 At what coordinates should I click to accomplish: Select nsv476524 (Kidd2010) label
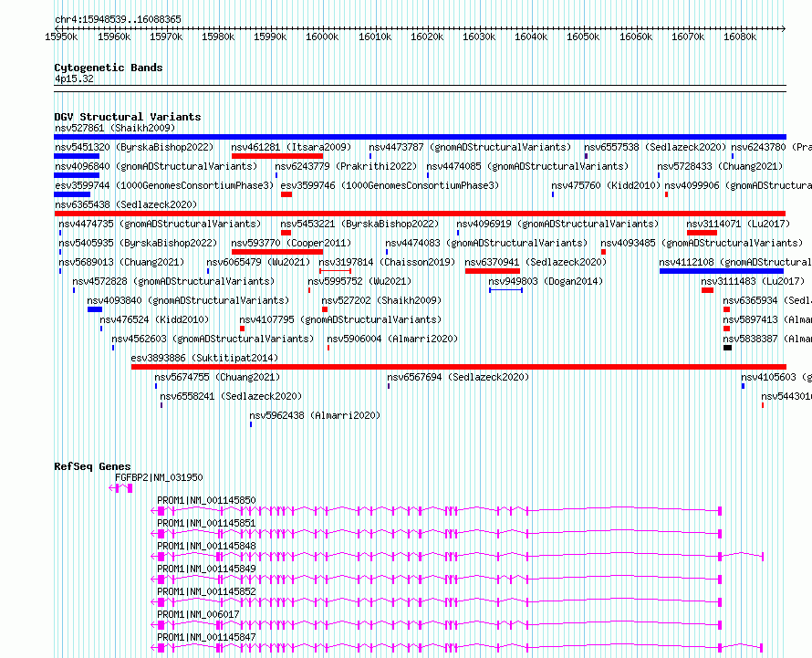click(x=154, y=319)
